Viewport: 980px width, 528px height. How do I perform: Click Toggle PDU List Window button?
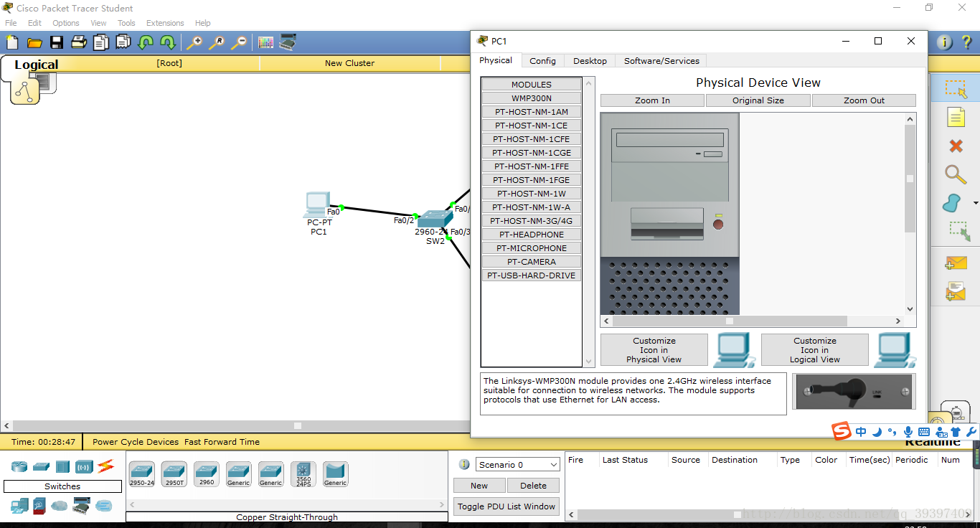[507, 506]
